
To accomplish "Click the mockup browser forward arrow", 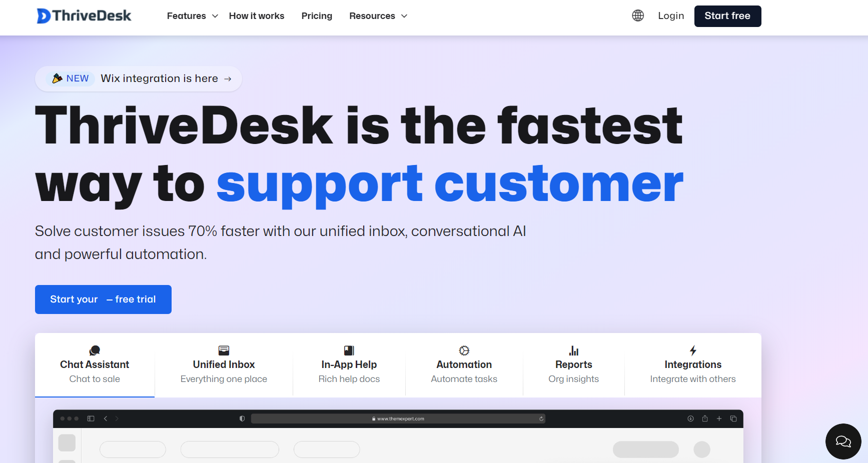I will coord(117,418).
